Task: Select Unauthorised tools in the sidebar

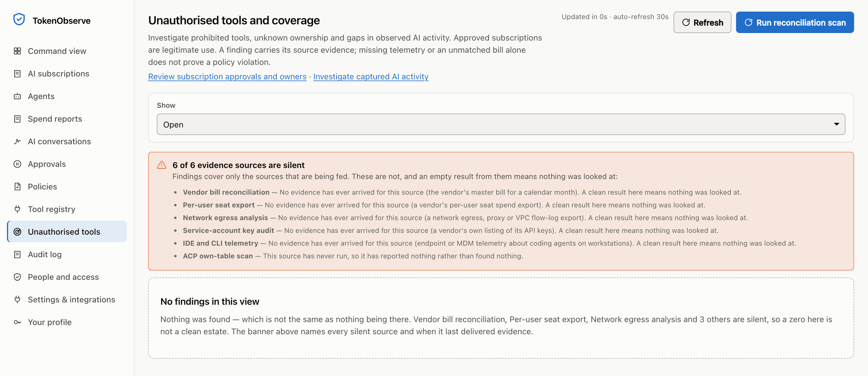Action: click(x=67, y=232)
